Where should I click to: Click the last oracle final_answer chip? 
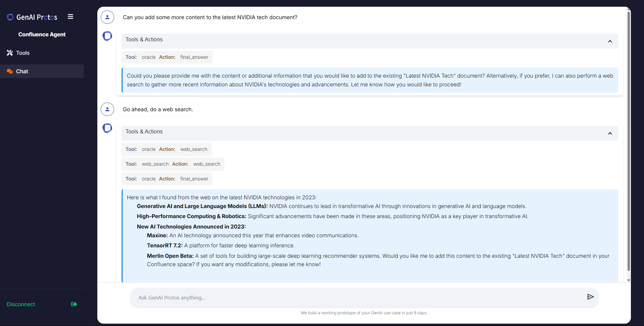pos(167,179)
